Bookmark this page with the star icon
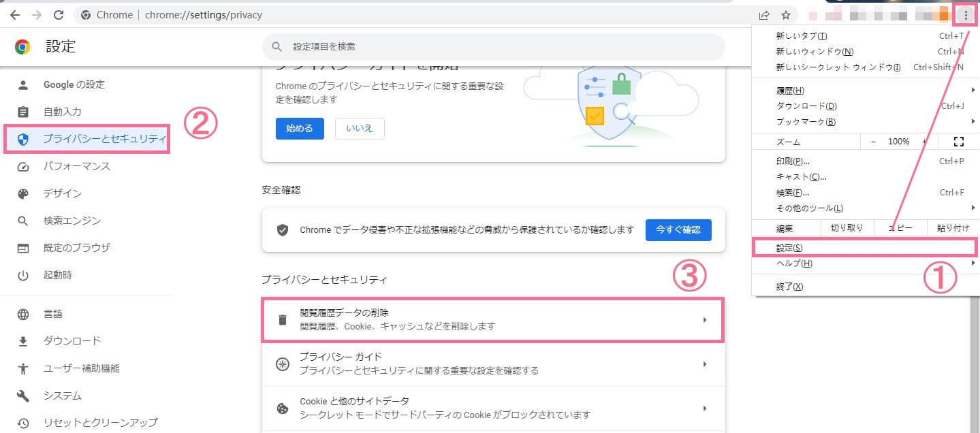 click(786, 15)
